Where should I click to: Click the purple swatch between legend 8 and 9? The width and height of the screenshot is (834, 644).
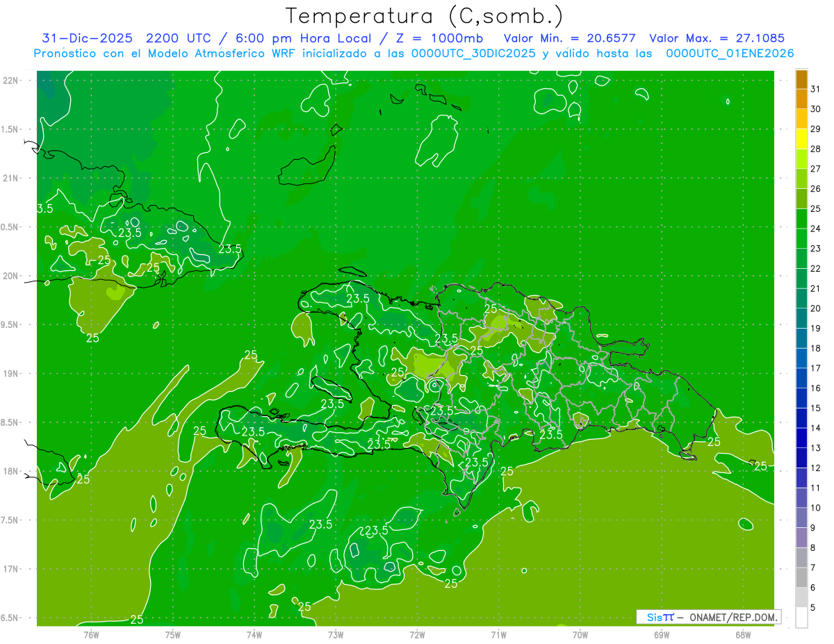coord(801,538)
